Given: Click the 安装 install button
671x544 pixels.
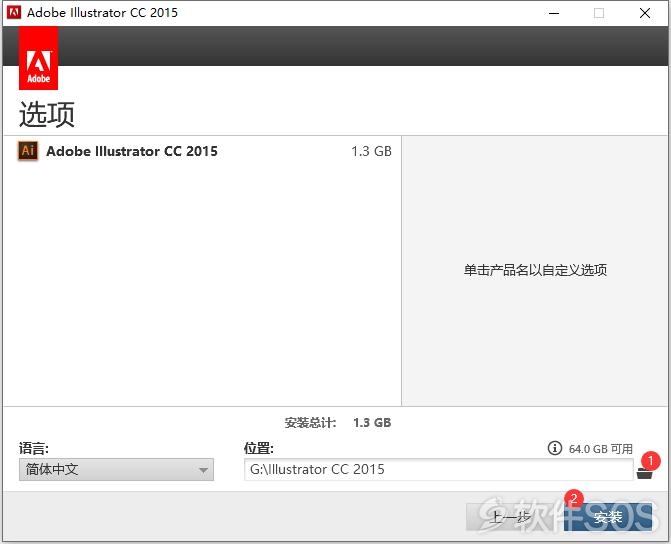Looking at the screenshot, I should (x=608, y=517).
